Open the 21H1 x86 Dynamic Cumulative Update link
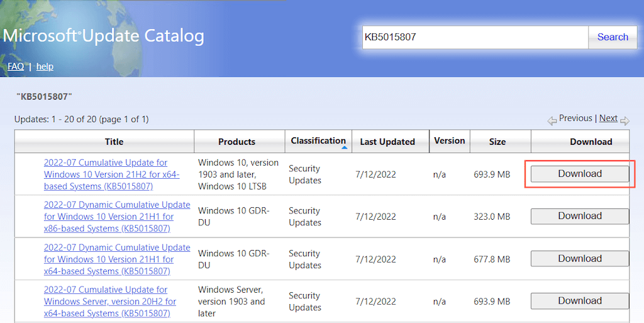Viewport: 644px width, 323px height. click(116, 217)
